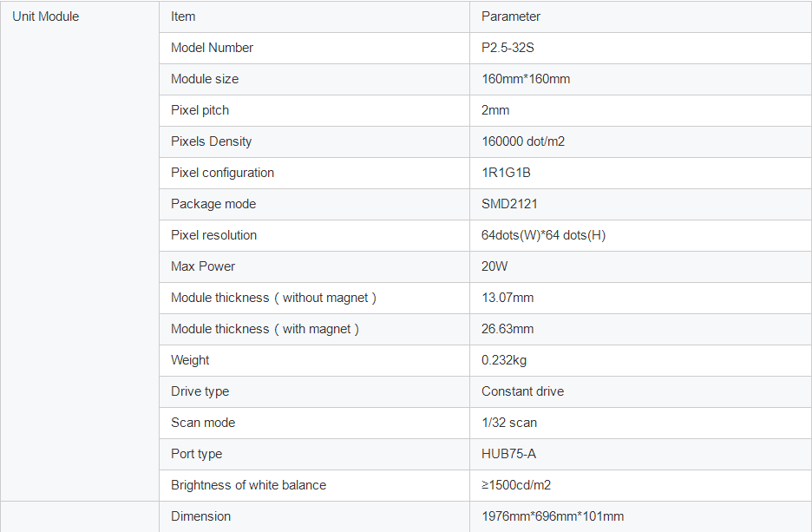Select the Module size value 160mm*160mm

pyautogui.click(x=526, y=79)
